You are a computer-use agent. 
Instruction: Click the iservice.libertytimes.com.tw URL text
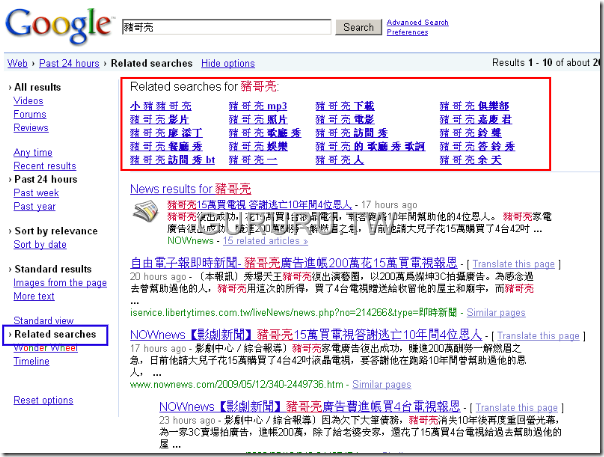pyautogui.click(x=293, y=313)
